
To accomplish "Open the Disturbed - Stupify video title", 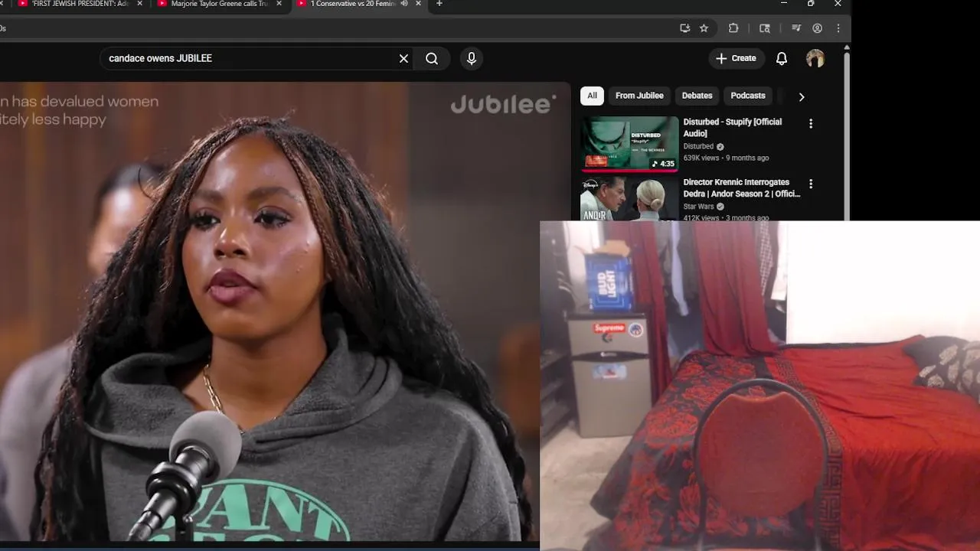I will (733, 128).
